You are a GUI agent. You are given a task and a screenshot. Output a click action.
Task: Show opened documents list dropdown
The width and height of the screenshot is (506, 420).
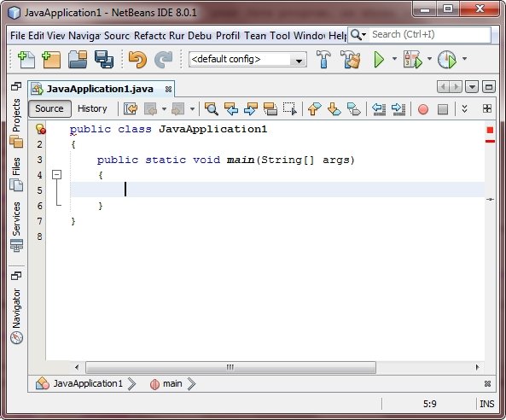click(472, 87)
